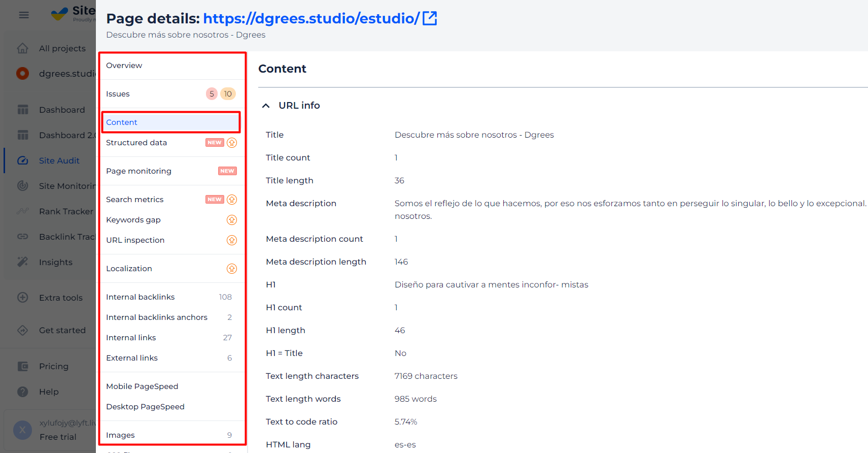
Task: Click the user avatar icon
Action: [x=22, y=430]
